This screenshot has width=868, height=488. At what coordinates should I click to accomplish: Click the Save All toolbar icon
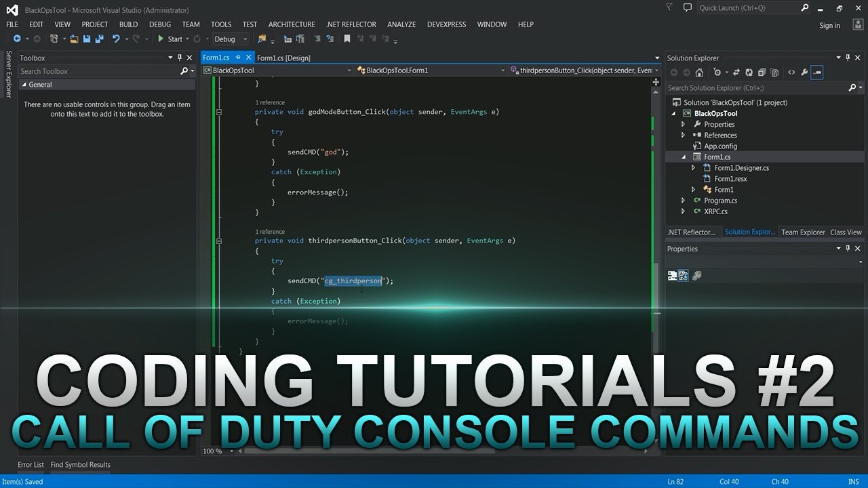(99, 39)
